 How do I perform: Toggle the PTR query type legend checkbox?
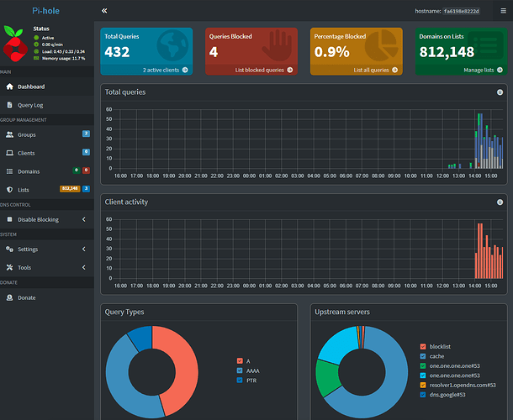click(240, 380)
